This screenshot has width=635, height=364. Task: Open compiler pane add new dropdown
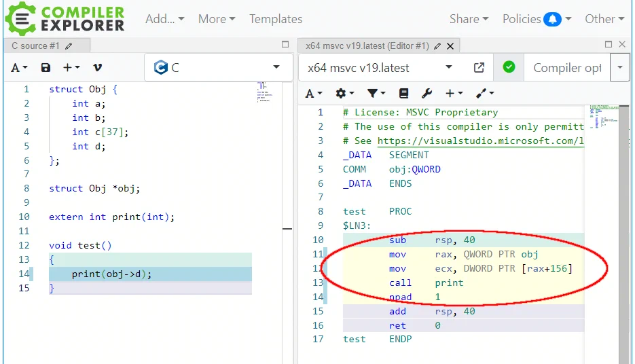tap(454, 94)
